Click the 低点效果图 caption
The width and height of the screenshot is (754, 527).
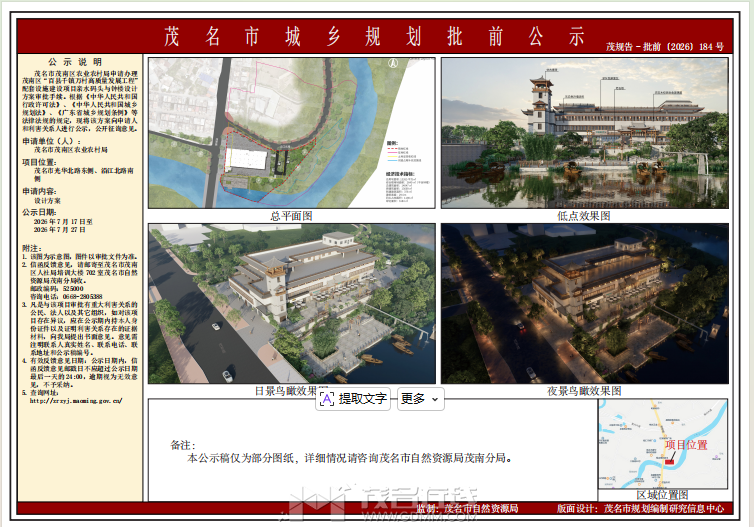(x=584, y=216)
